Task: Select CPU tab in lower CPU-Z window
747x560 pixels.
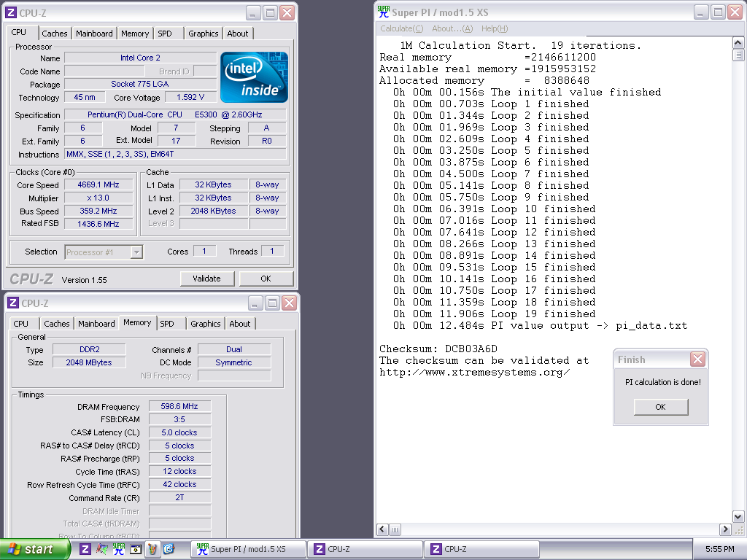Action: coord(21,324)
